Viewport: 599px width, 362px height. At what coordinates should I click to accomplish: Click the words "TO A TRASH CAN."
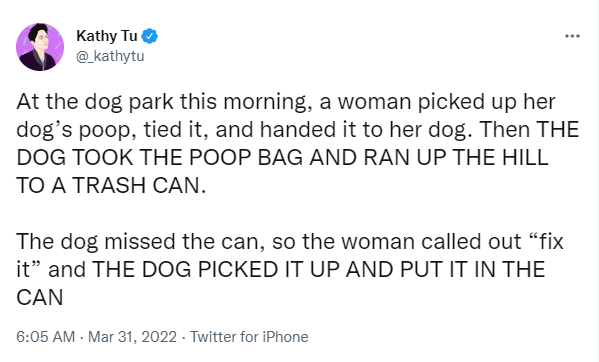pyautogui.click(x=111, y=186)
